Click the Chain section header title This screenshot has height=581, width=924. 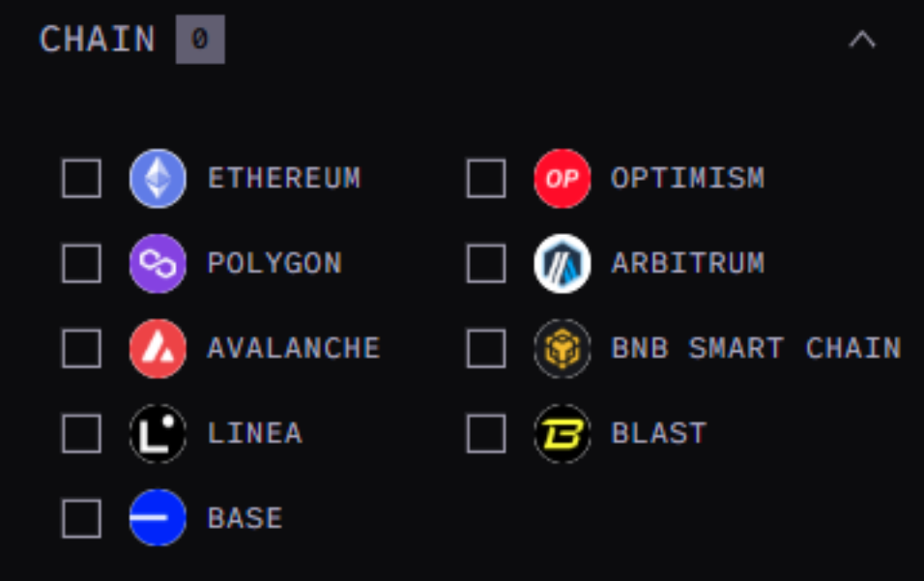point(97,41)
